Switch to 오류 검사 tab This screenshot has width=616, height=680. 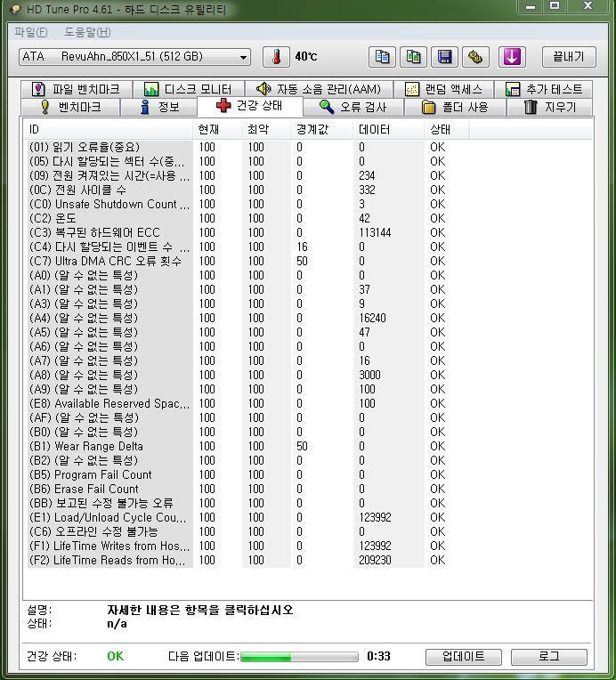coord(353,107)
